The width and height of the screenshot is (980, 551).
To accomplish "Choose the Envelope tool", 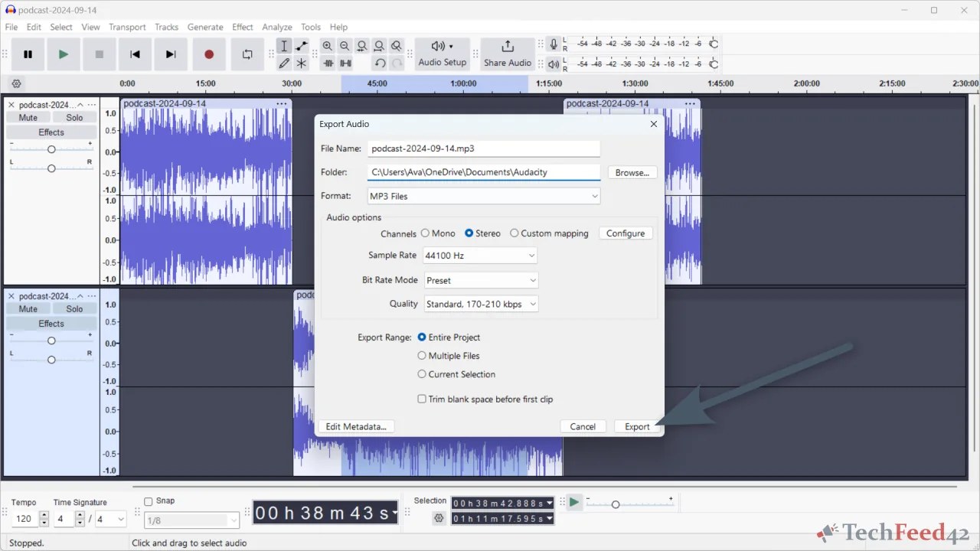I will (302, 46).
